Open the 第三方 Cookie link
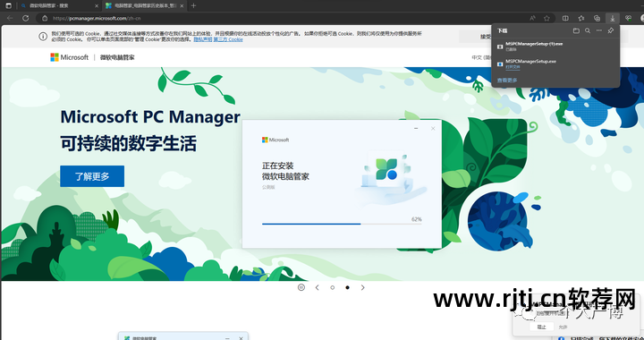The image size is (644, 340). tap(228, 39)
